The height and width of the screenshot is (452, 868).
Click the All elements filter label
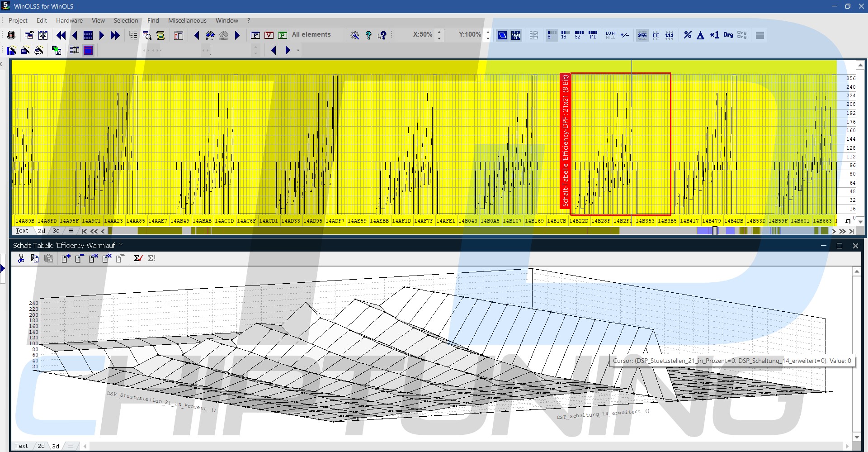[x=311, y=34]
